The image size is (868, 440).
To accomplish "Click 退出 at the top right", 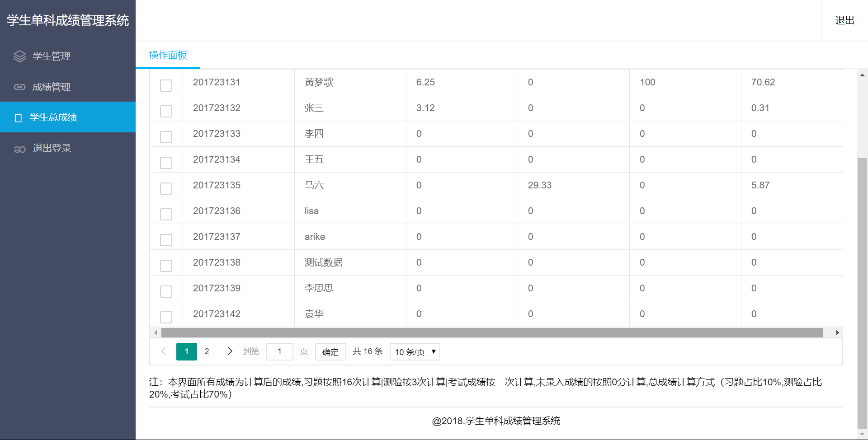I will pos(844,20).
